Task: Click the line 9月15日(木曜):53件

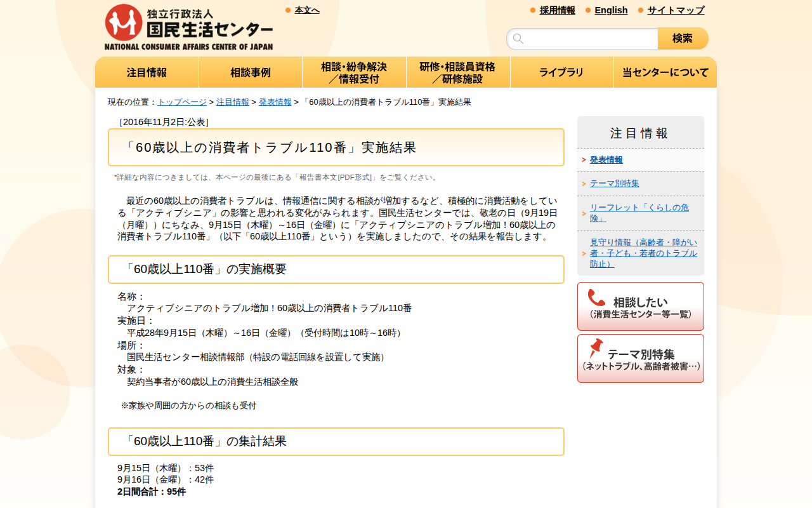Action: point(166,468)
